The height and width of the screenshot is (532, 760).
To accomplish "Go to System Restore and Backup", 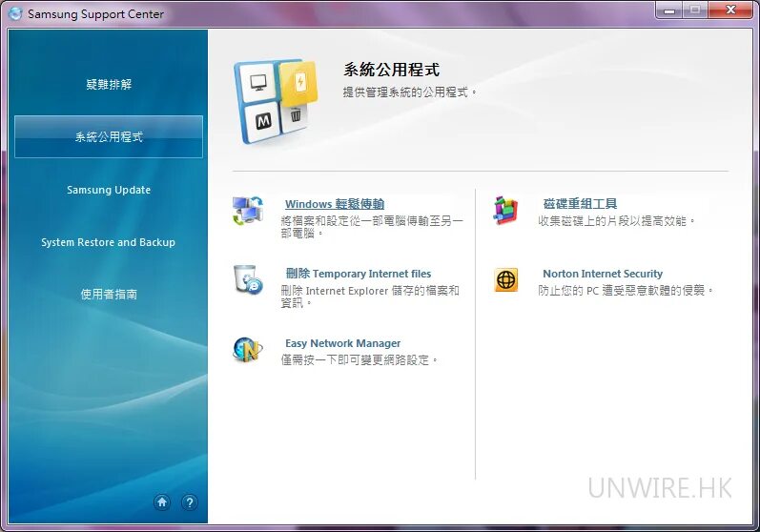I will tap(108, 242).
